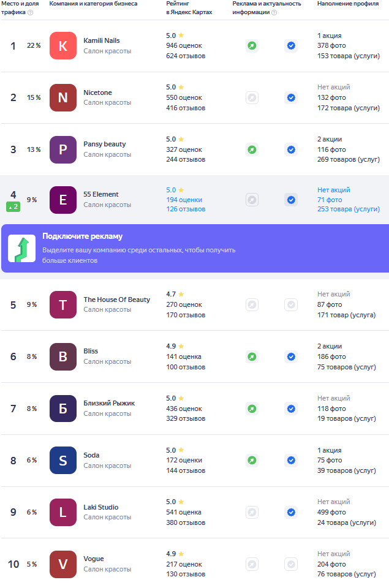Click the Nicetone company name
Screen dimensions: 389x588
point(97,92)
